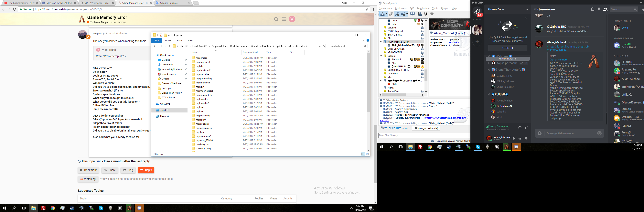
Task: Open Discord friends home icon with 185 badge
Action: coord(477,11)
